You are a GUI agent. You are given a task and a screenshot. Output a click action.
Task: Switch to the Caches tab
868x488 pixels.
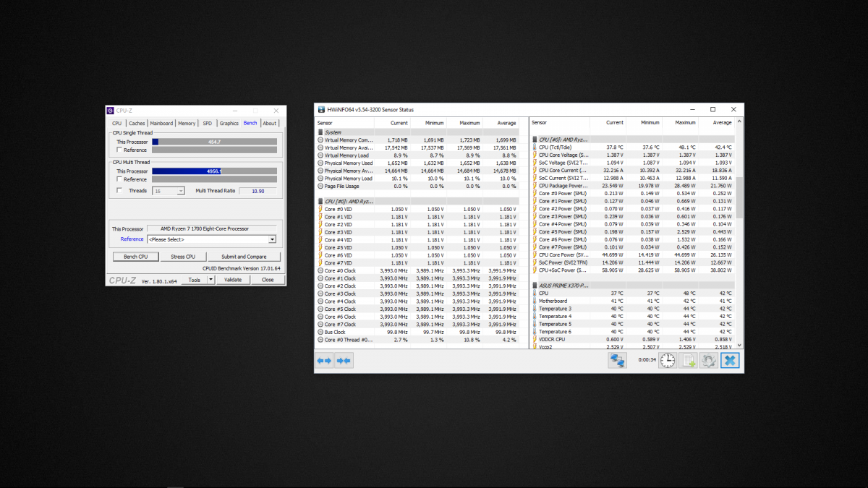(x=137, y=123)
